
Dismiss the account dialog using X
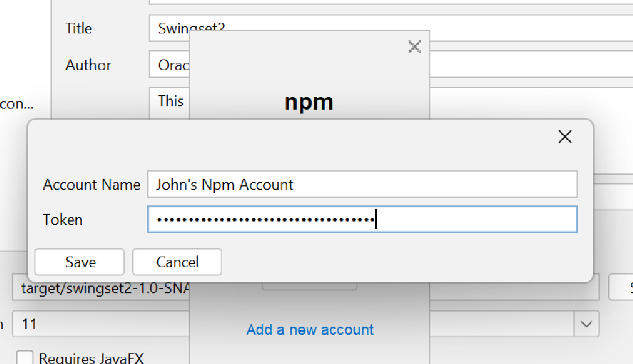coord(565,136)
